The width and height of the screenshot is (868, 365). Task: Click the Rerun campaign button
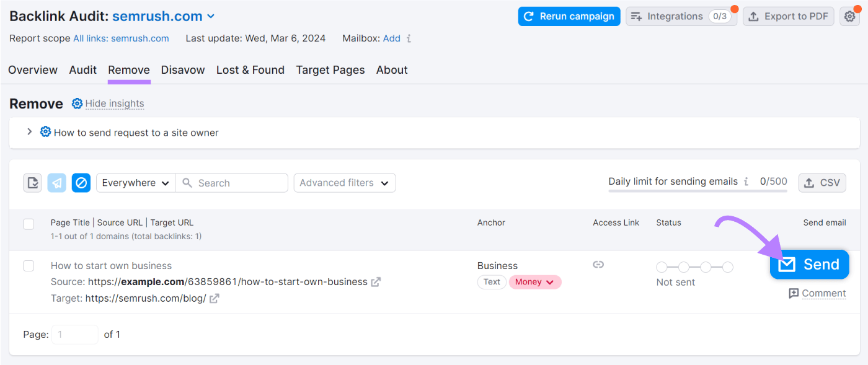[569, 16]
